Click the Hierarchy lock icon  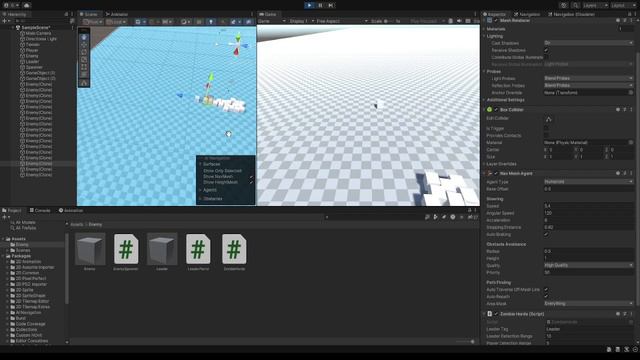pyautogui.click(x=66, y=14)
